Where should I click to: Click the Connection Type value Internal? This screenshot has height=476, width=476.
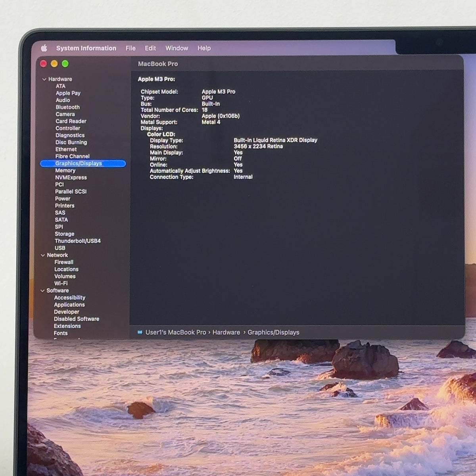pos(243,177)
